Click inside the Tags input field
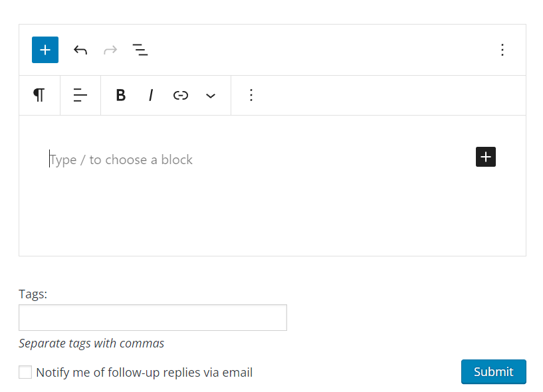543x392 pixels. [152, 318]
